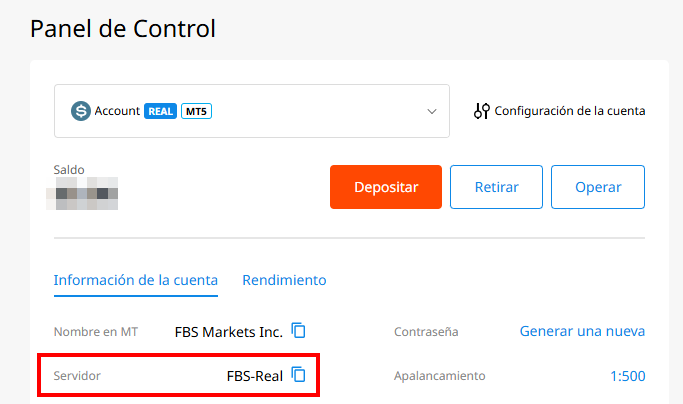
Task: Copy the FBS-Real server name
Action: (x=298, y=374)
